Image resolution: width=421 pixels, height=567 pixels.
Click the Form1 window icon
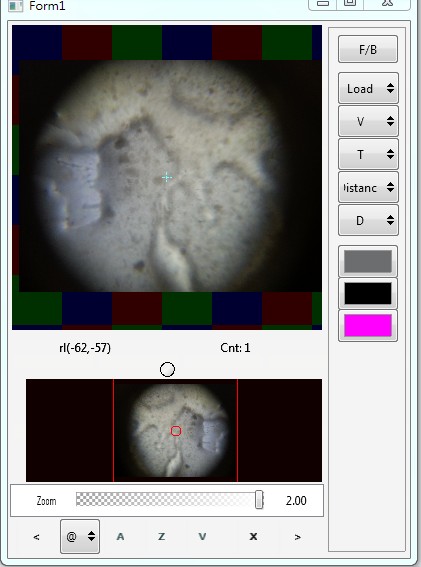tap(16, 6)
